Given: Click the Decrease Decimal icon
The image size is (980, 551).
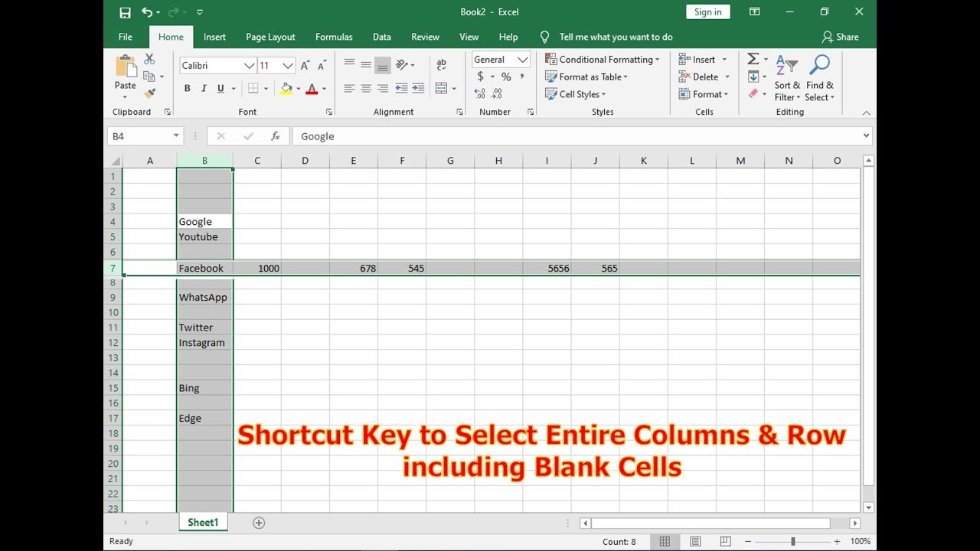Looking at the screenshot, I should pyautogui.click(x=496, y=93).
